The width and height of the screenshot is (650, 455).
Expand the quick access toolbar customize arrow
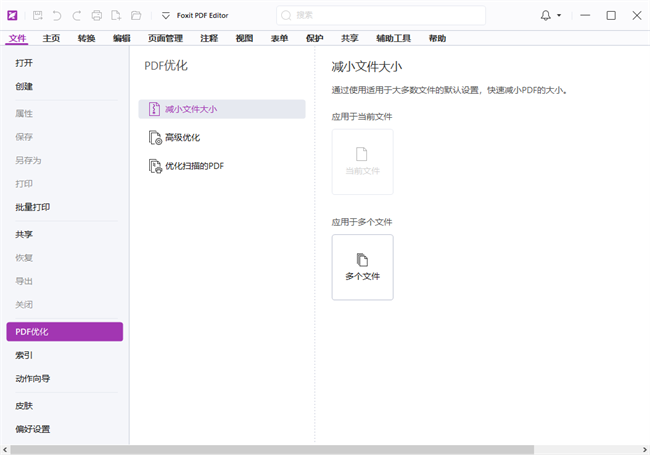coord(166,16)
